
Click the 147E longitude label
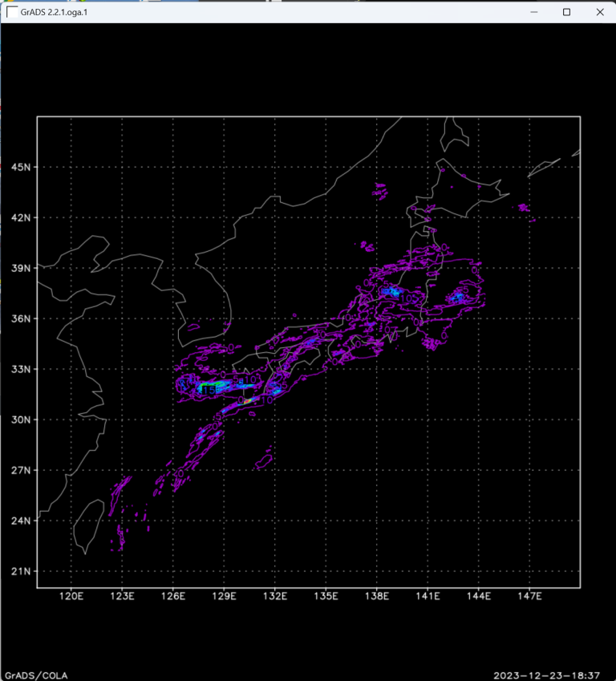529,597
